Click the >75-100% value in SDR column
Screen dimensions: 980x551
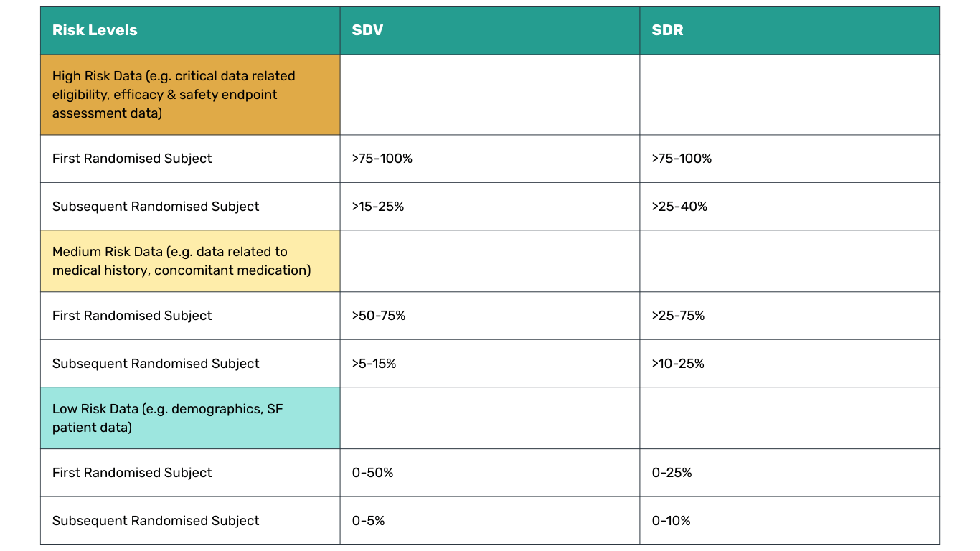coord(682,159)
